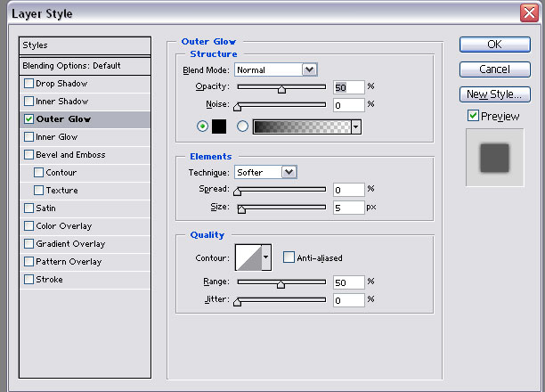Enable the Drop Shadow checkbox
This screenshot has width=545, height=392.
[x=28, y=84]
